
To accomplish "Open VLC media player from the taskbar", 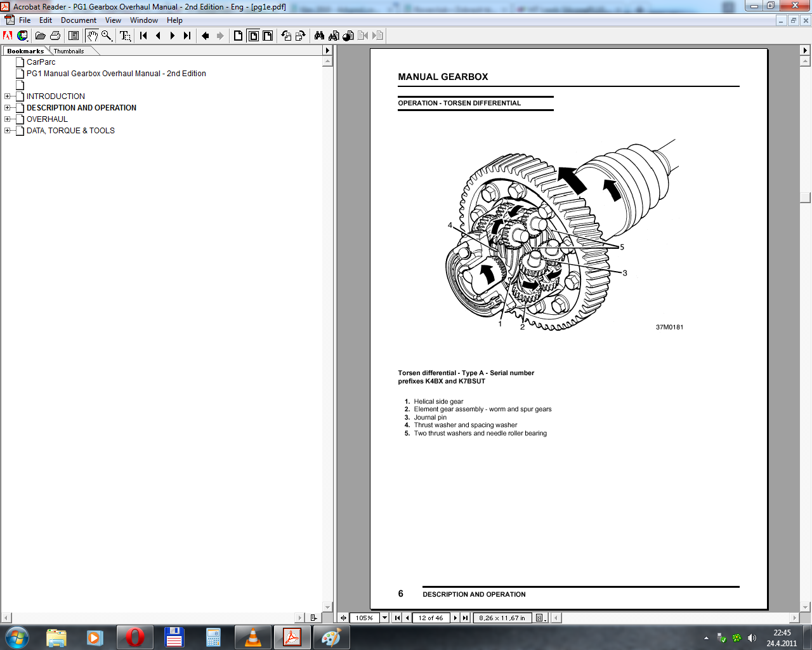I will 252,637.
